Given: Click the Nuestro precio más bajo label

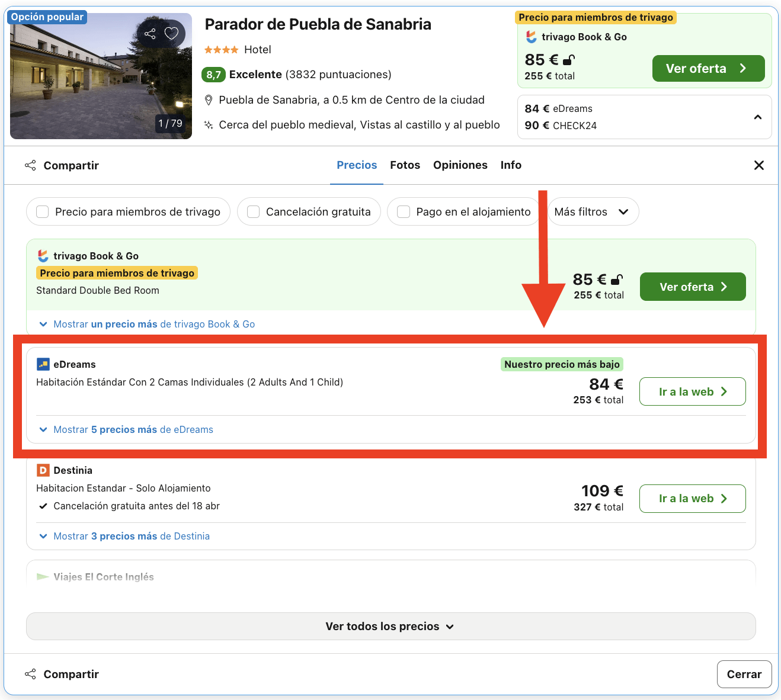Looking at the screenshot, I should 562,364.
